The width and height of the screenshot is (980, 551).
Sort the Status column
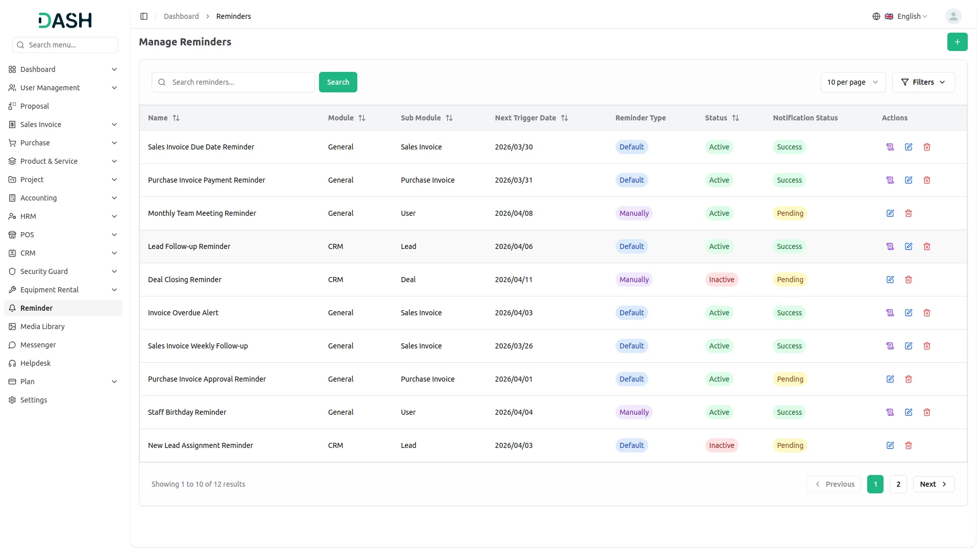click(x=736, y=118)
